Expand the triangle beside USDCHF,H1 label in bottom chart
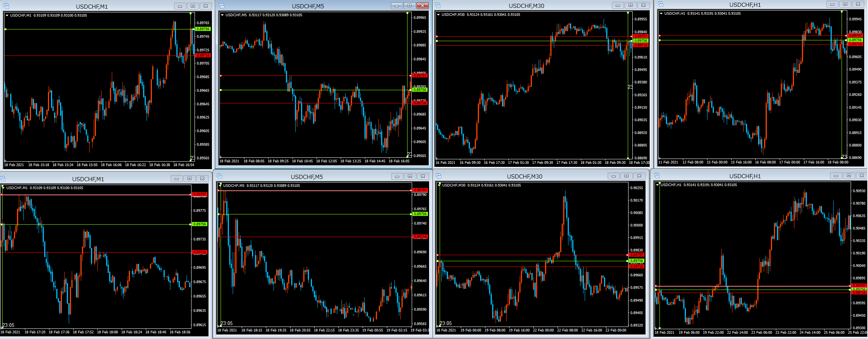Image resolution: width=868 pixels, height=339 pixels. point(658,185)
